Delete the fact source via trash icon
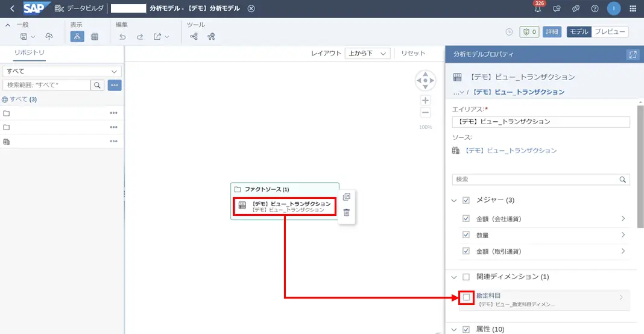 coord(347,212)
